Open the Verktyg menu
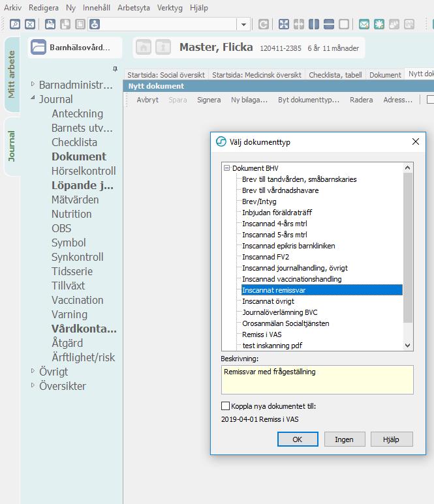434x504 pixels. (x=170, y=8)
